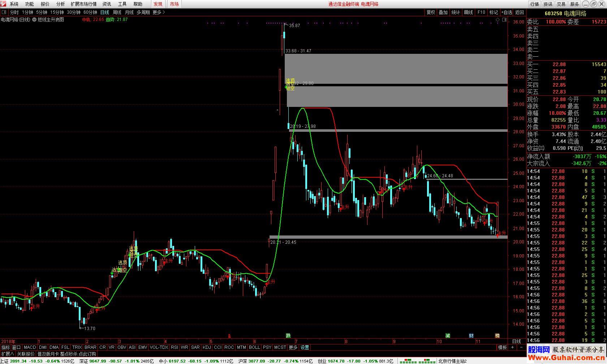Toggle the side panel layout icon beside the diamond
The height and width of the screenshot is (364, 607).
pos(504,19)
